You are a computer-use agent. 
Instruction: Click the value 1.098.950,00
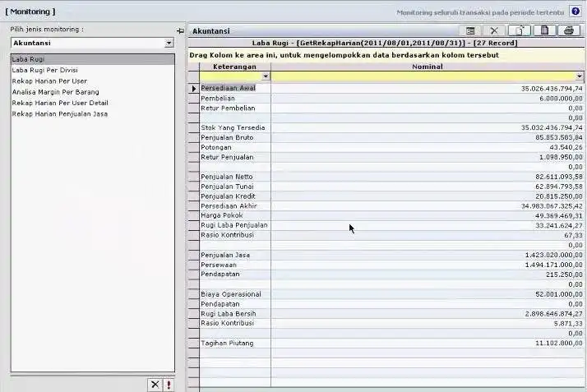coord(561,157)
